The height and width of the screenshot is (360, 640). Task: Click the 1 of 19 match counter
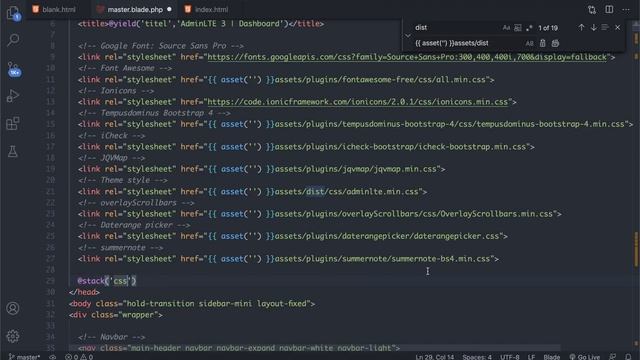pyautogui.click(x=548, y=28)
